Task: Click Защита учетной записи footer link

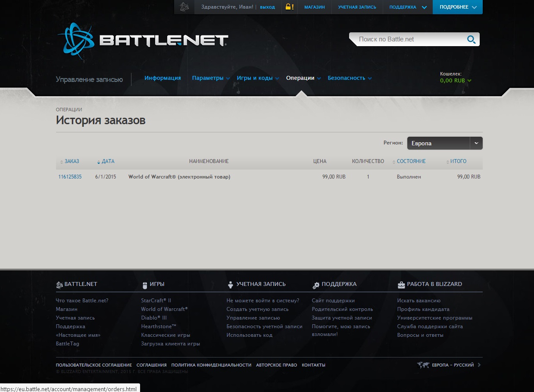Action: coord(342,318)
